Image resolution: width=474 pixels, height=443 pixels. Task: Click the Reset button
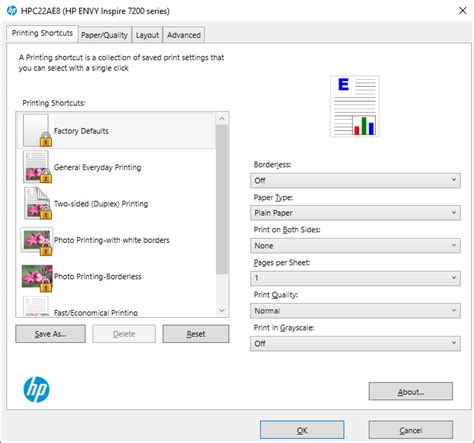click(x=196, y=334)
